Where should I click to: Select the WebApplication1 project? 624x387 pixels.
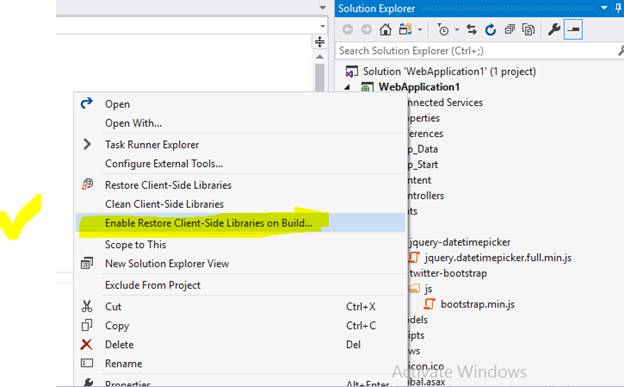(419, 87)
